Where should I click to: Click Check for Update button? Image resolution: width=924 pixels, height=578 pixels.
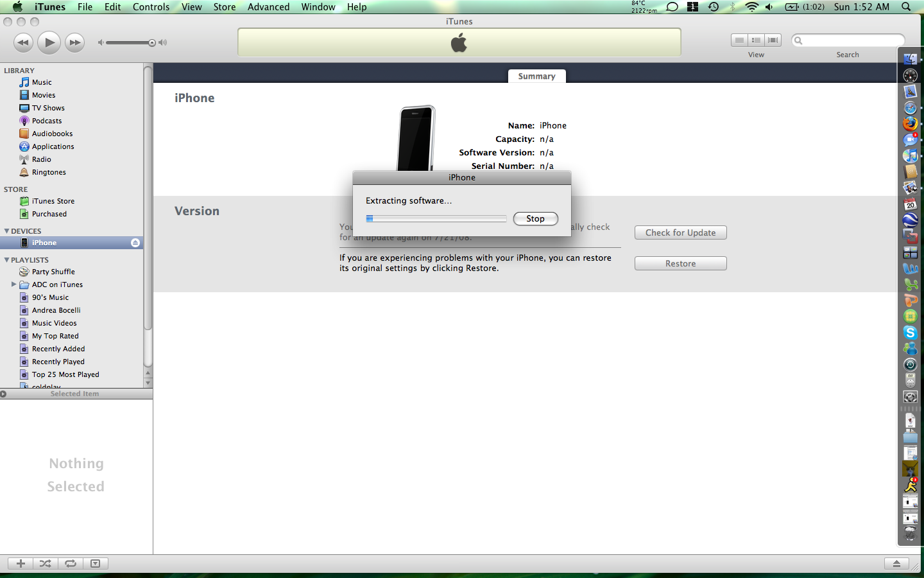pos(681,232)
